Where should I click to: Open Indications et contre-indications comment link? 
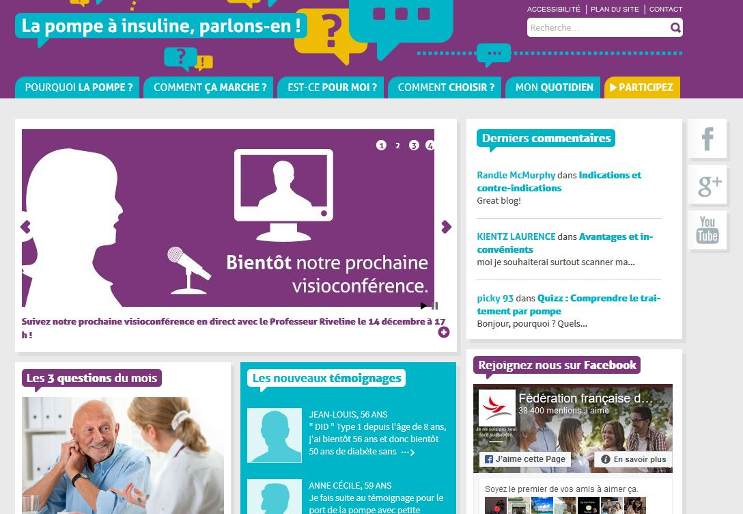pos(559,181)
